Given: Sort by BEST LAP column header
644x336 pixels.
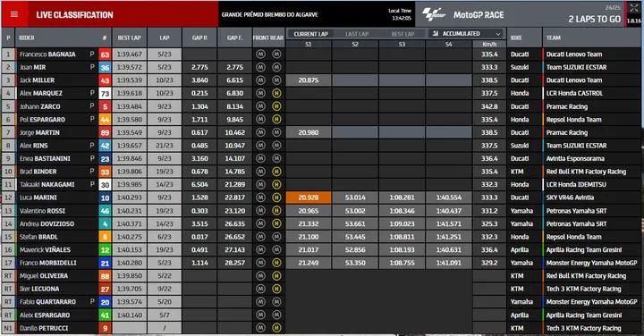Looking at the screenshot, I should [130, 38].
